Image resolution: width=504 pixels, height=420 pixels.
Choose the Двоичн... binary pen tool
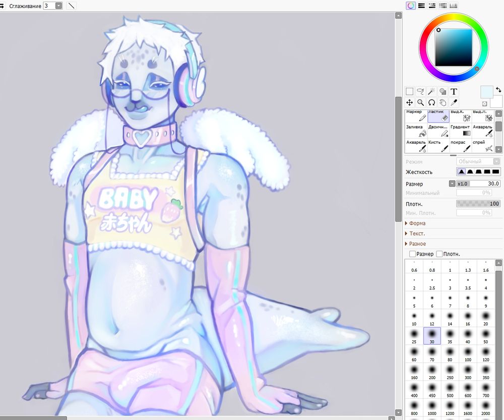pos(438,131)
